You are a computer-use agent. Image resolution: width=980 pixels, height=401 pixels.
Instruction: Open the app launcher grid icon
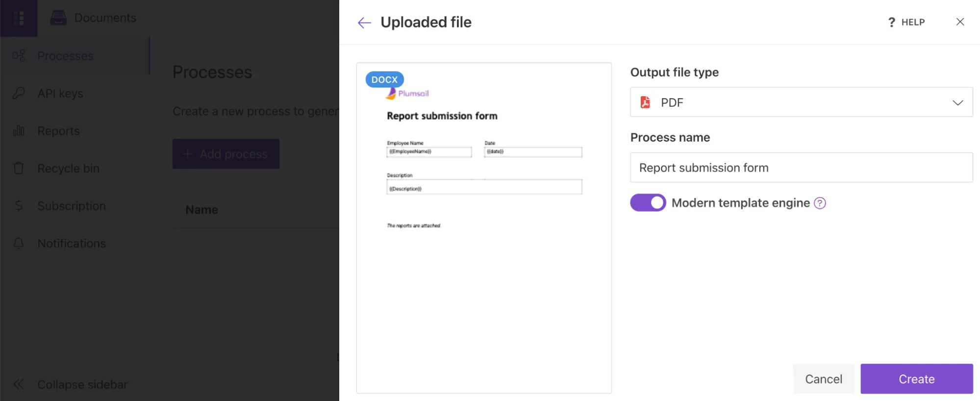pyautogui.click(x=19, y=18)
